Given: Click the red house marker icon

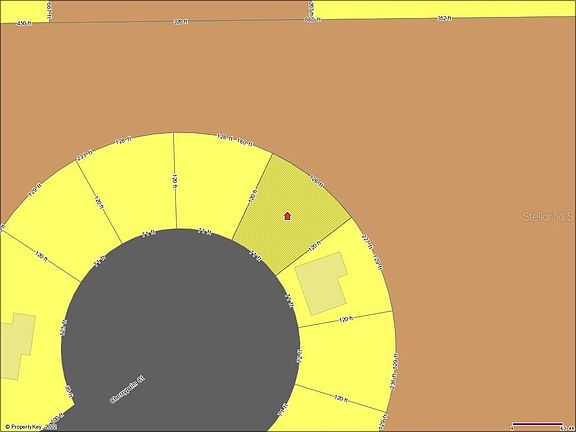Looking at the screenshot, I should pos(287,216).
